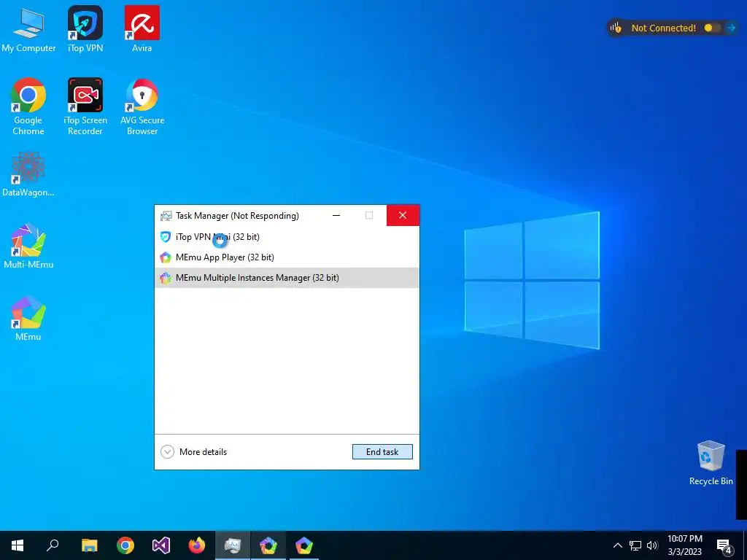Open the notification center icon
The width and height of the screenshot is (747, 560).
click(724, 545)
